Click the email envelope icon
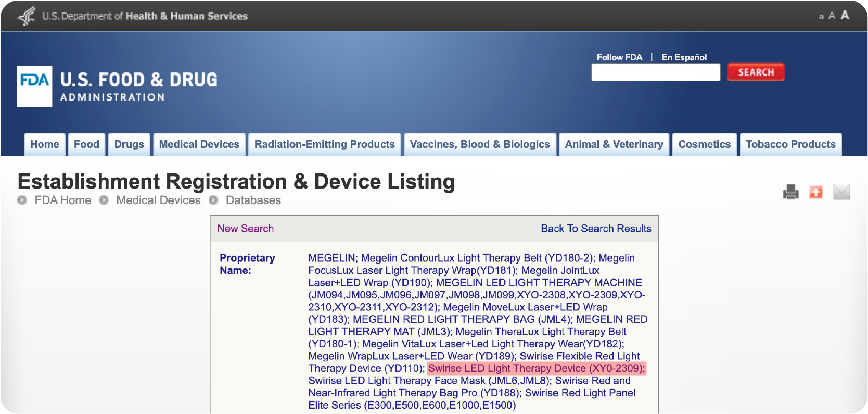Image resolution: width=868 pixels, height=414 pixels. [x=841, y=192]
